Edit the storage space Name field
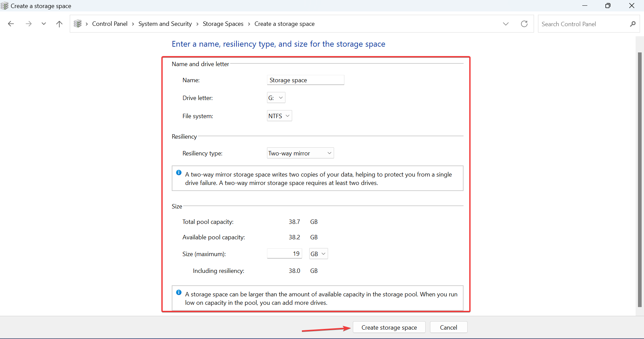Viewport: 644px width, 339px height. click(x=306, y=80)
